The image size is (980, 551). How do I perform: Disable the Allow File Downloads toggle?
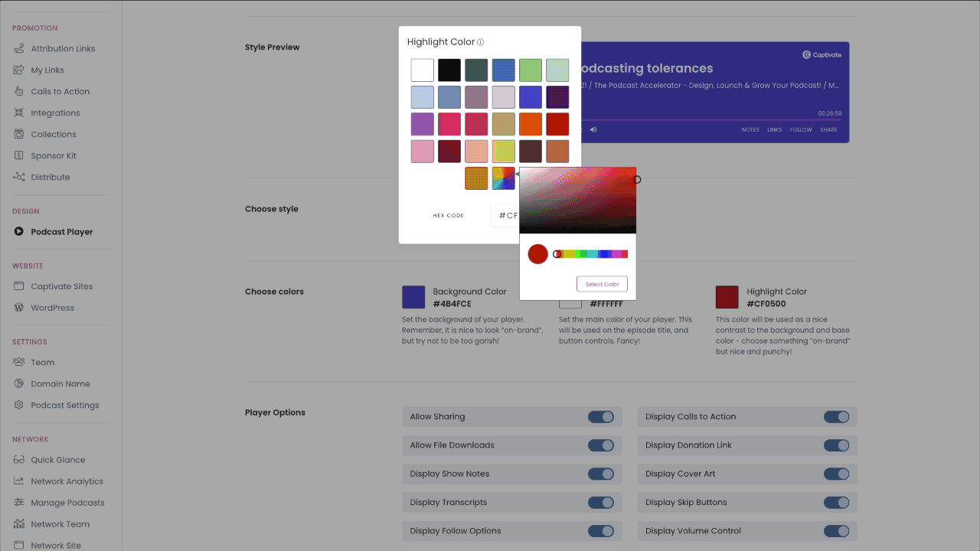point(602,445)
